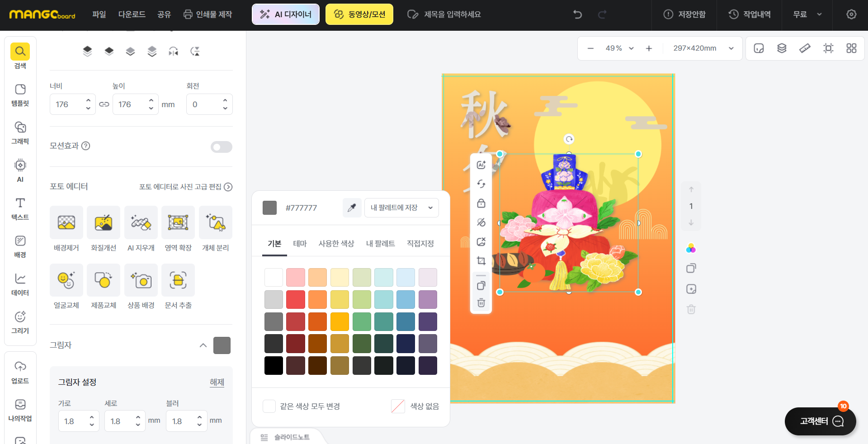This screenshot has width=868, height=444.
Task: Click the 해제 link in shadow settings
Action: click(217, 382)
